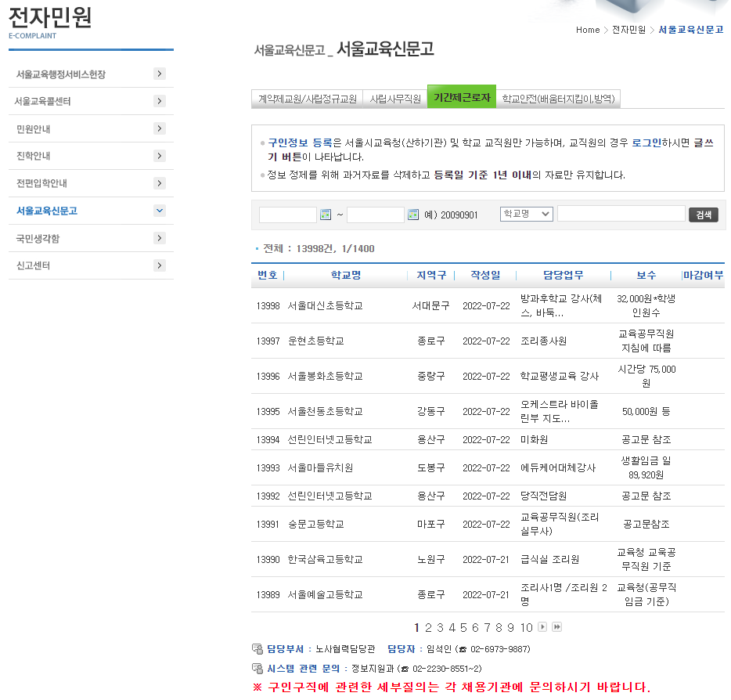The width and height of the screenshot is (731, 700).
Task: Open the end date calendar picker
Action: tap(412, 215)
